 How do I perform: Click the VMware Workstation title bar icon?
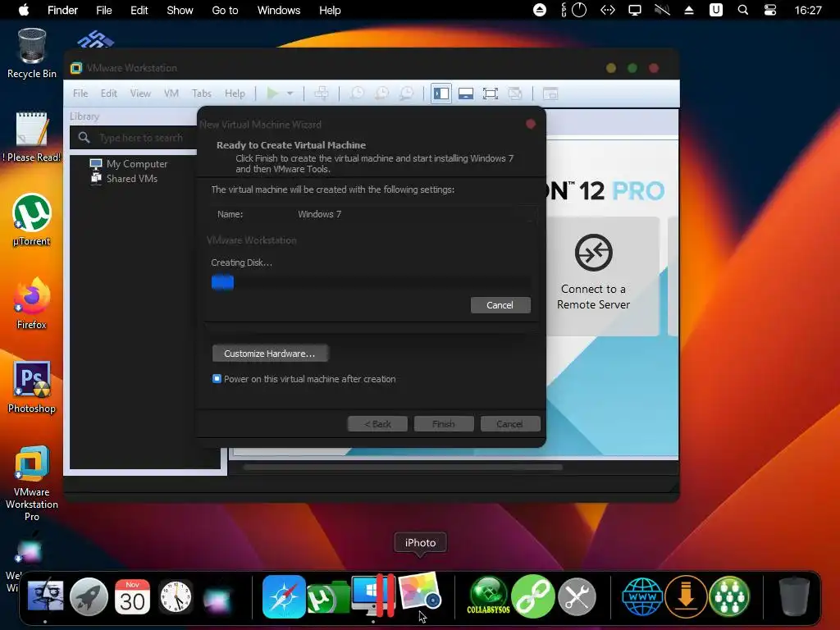pos(76,68)
